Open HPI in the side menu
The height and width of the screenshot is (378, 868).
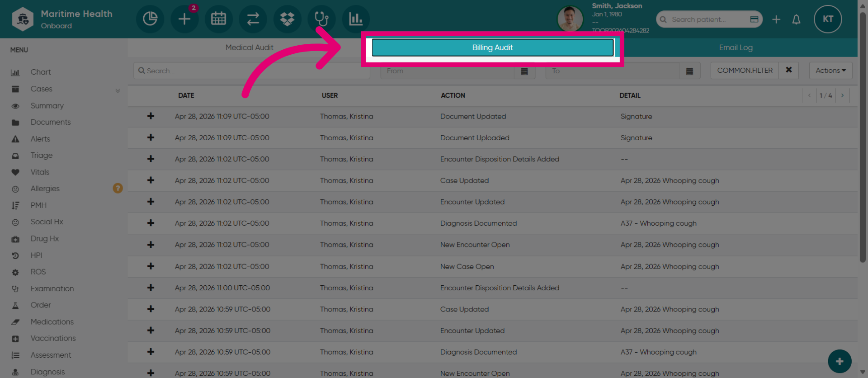click(36, 255)
